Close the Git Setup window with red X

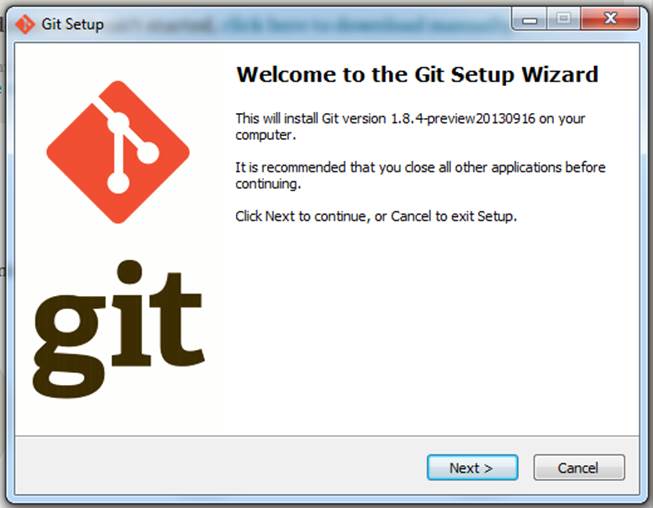pos(610,19)
